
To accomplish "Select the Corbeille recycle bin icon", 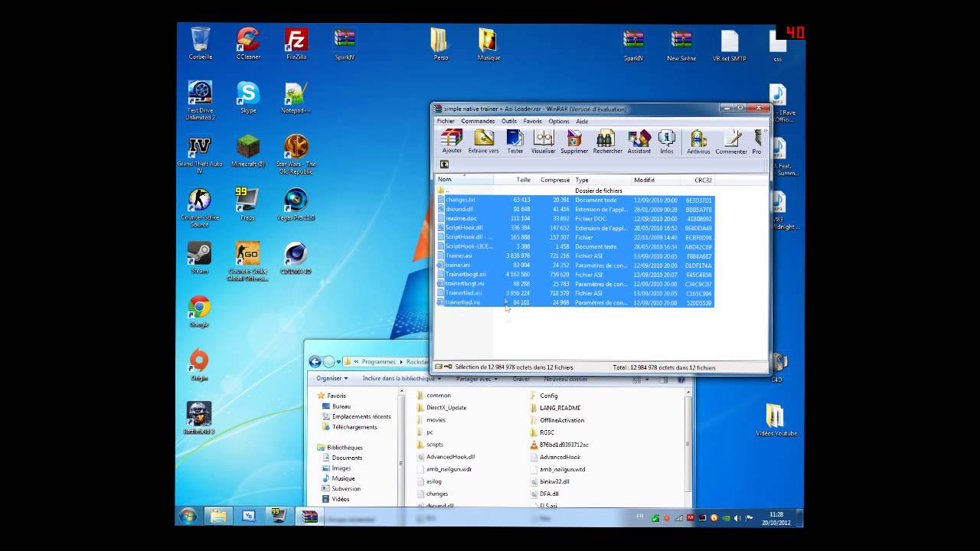I will pos(201,44).
